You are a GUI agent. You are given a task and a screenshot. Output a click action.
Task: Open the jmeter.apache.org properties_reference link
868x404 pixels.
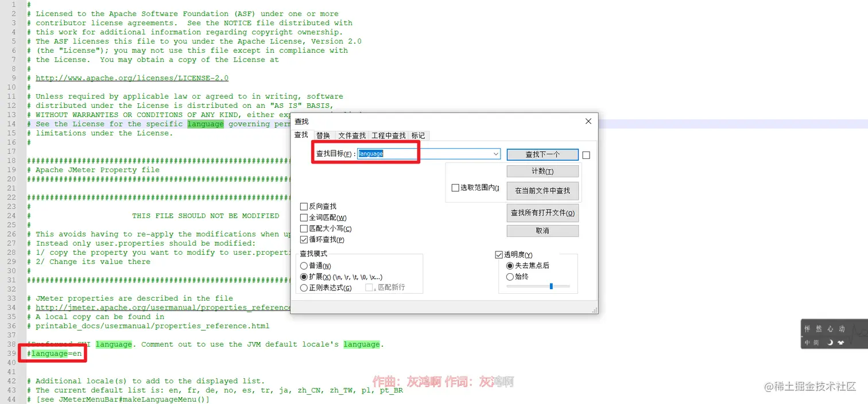click(x=163, y=308)
